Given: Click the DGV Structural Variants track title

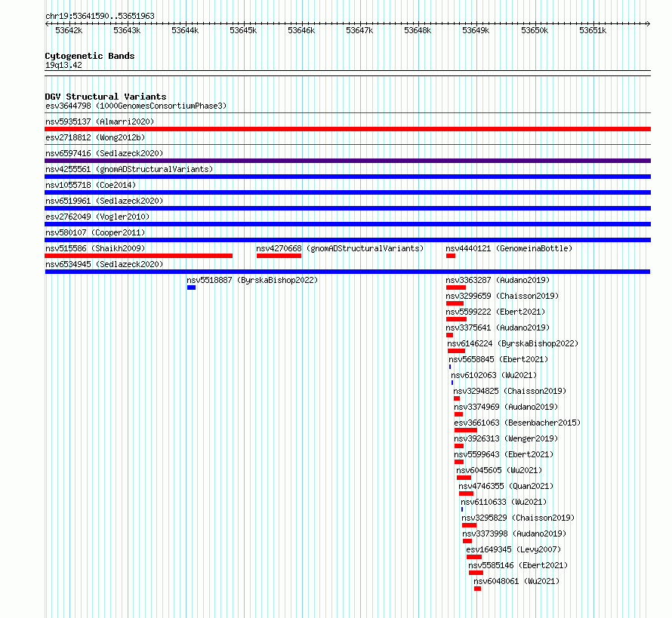Looking at the screenshot, I should pyautogui.click(x=106, y=97).
